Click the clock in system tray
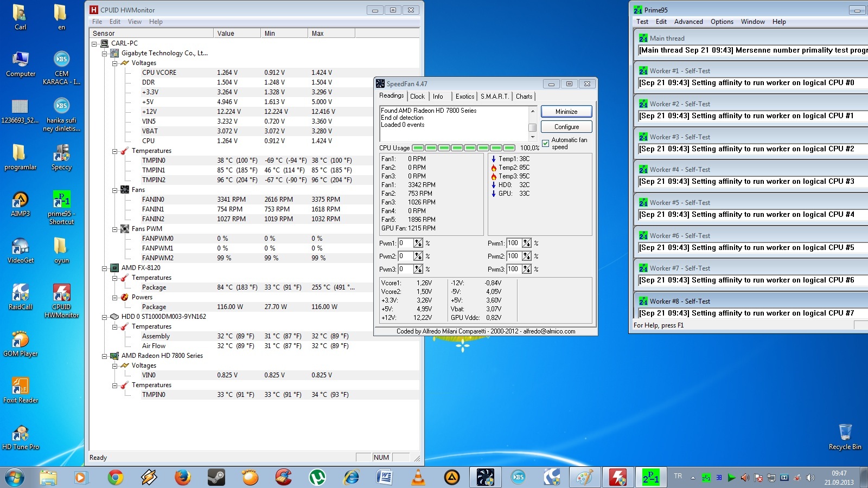Viewport: 868px width, 488px height. [x=839, y=477]
